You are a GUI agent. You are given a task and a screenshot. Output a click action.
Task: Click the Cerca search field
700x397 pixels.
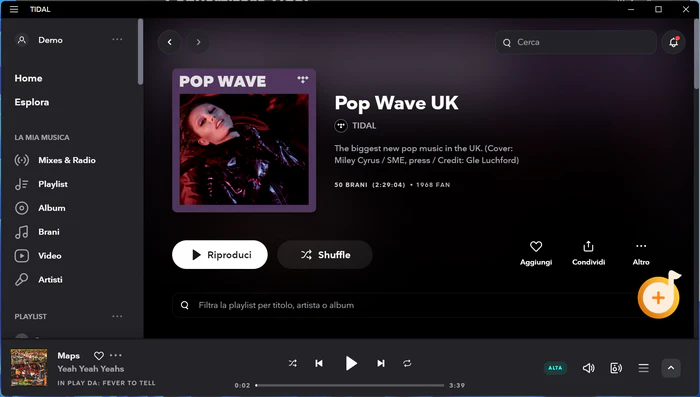(576, 42)
